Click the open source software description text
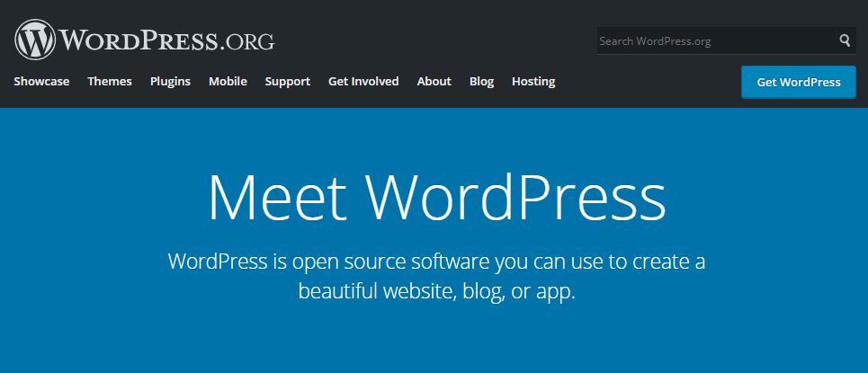 point(437,276)
